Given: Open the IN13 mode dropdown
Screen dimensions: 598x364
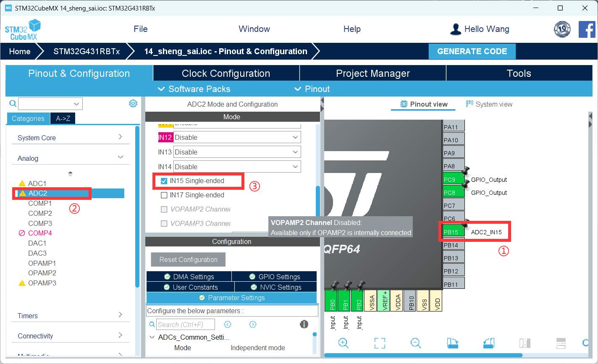Looking at the screenshot, I should pyautogui.click(x=237, y=152).
